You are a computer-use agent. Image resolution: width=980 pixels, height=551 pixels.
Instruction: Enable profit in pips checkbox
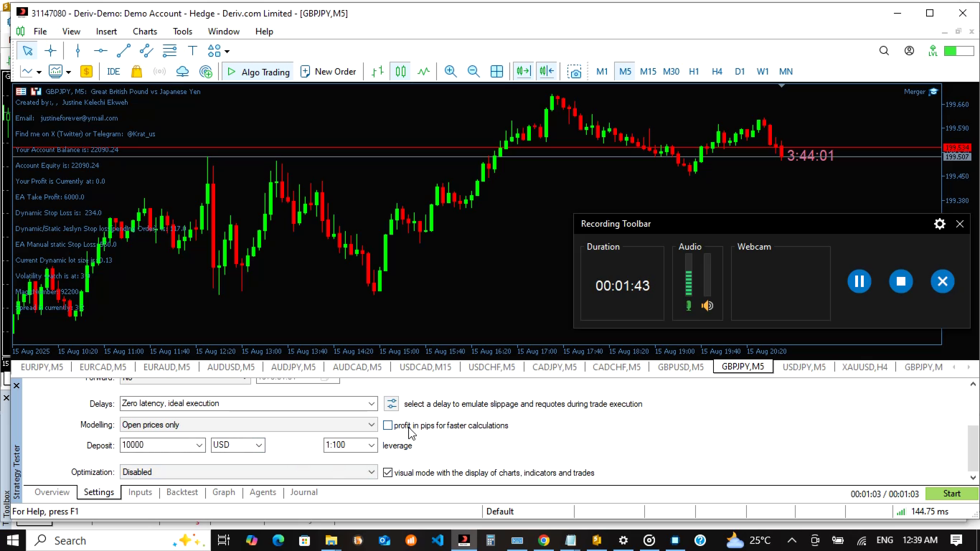387,425
